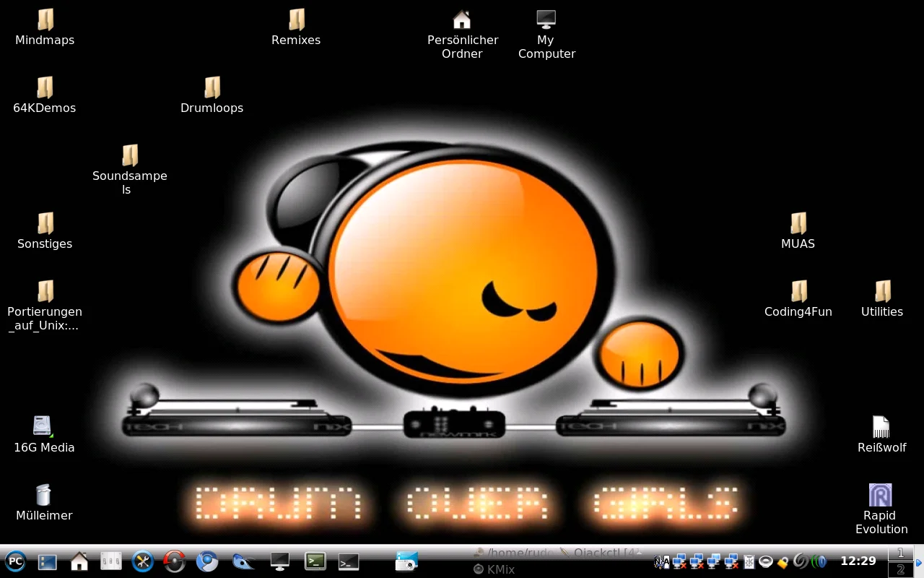Viewport: 924px width, 578px height.
Task: Open Persönlicher Ordner home icon
Action: [462, 33]
